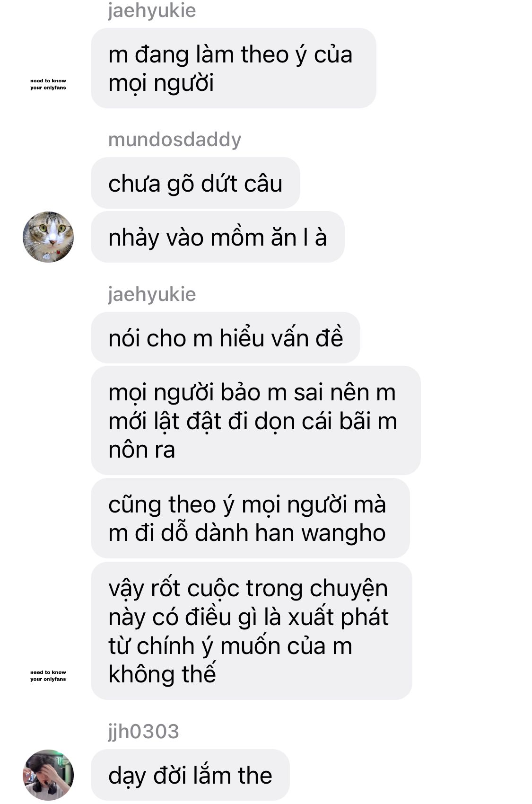Tap the upper 'need to know your onlyfans' avatar

click(x=48, y=84)
